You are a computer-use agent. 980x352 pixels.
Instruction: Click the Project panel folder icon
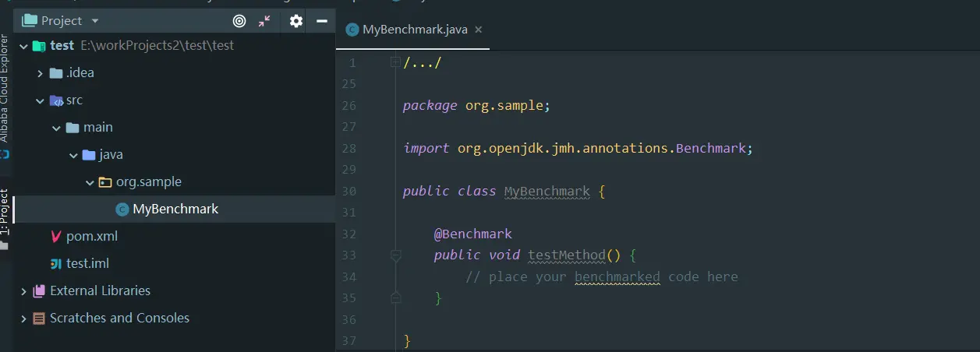(x=30, y=21)
